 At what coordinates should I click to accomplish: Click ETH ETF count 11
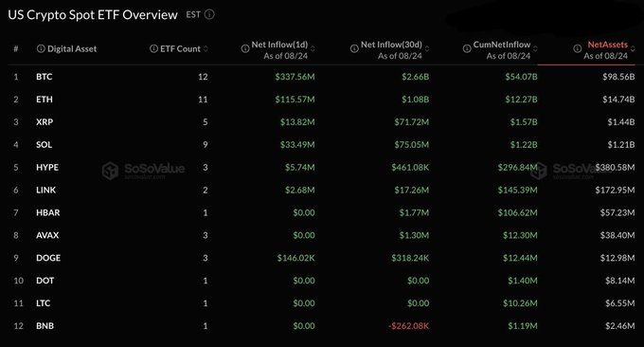(203, 100)
